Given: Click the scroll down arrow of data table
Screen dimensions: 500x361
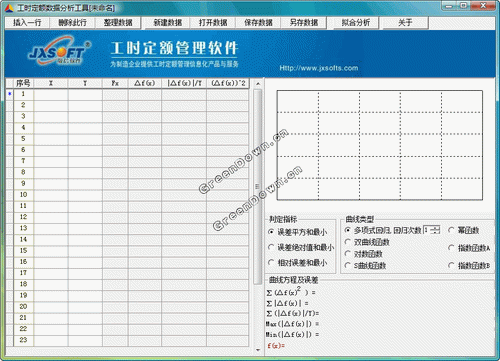Looking at the screenshot, I should (258, 350).
